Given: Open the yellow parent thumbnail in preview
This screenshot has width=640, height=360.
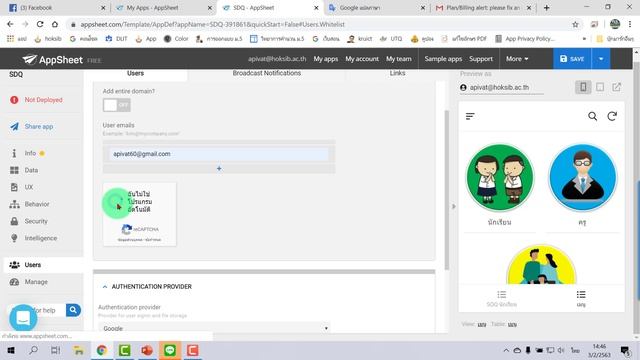Looking at the screenshot, I should coord(541,264).
